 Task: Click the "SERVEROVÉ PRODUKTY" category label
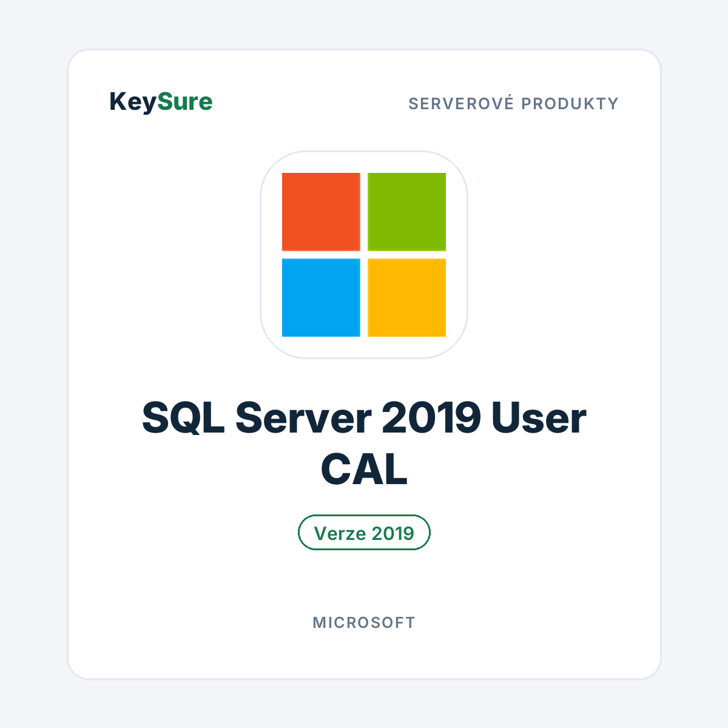point(513,104)
